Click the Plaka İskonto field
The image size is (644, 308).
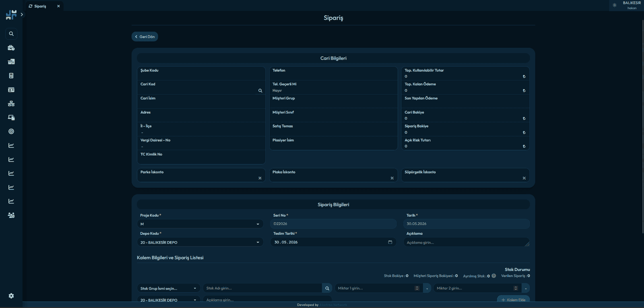point(333,175)
